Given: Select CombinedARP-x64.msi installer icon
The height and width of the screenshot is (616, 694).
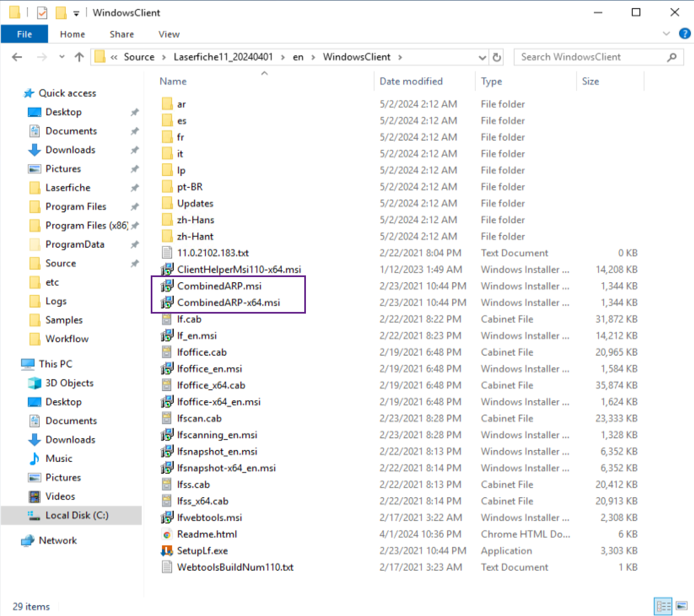Looking at the screenshot, I should pyautogui.click(x=167, y=302).
